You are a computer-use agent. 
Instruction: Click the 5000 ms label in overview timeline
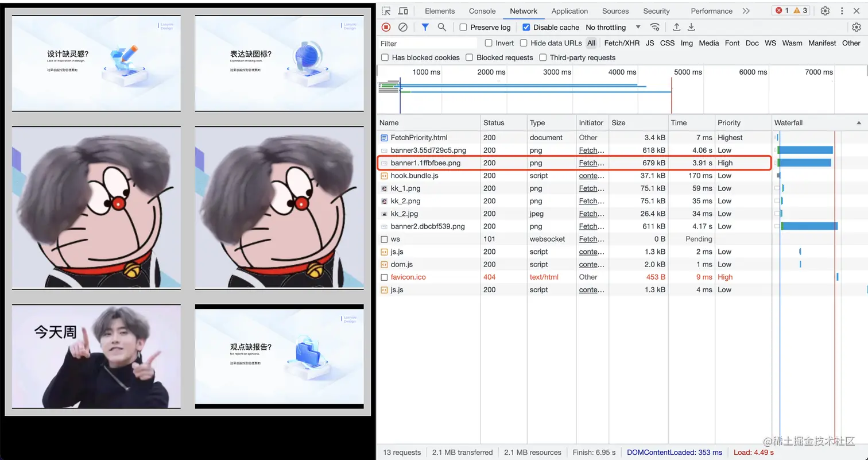pos(688,72)
